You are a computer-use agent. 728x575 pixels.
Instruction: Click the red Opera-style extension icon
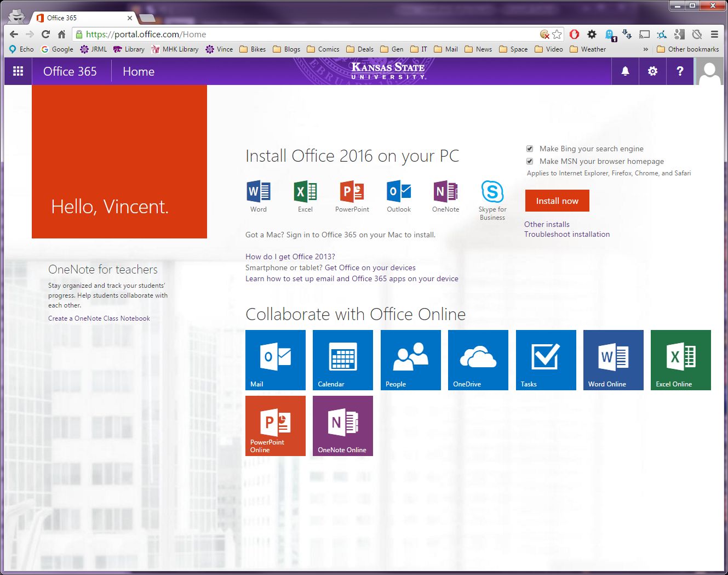pyautogui.click(x=574, y=34)
